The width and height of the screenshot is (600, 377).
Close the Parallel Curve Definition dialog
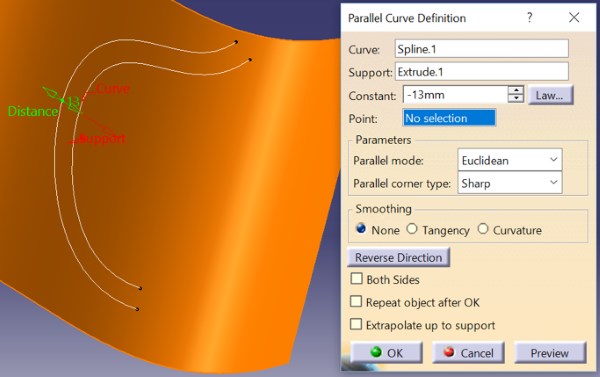[574, 18]
